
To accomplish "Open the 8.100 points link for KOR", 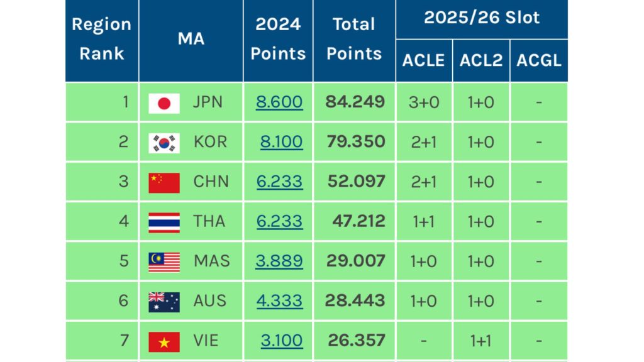I will tap(281, 141).
